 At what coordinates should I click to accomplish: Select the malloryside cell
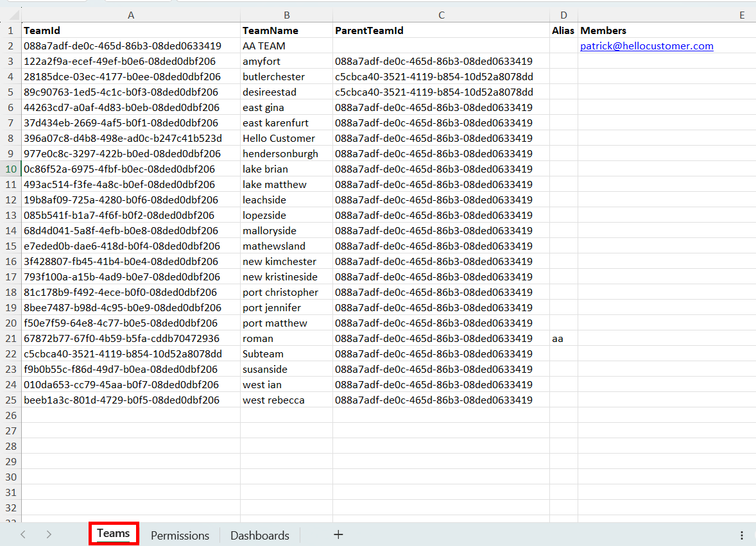coord(286,231)
